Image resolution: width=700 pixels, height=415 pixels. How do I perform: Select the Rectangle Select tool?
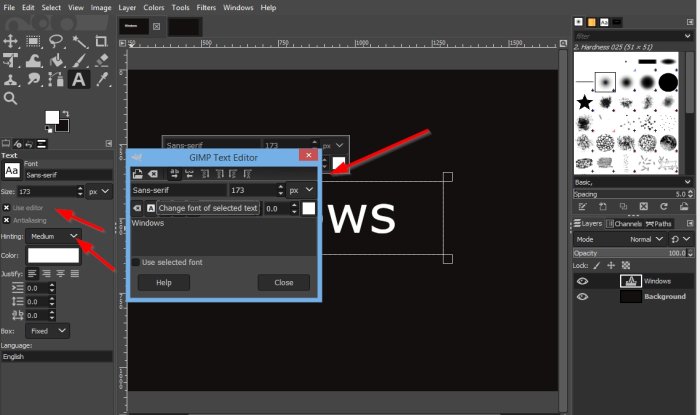coord(34,41)
